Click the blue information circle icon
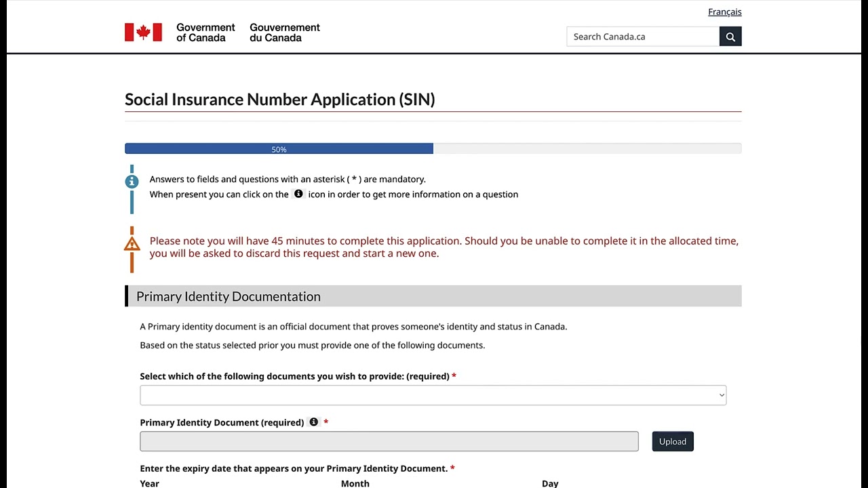This screenshot has width=868, height=488. coord(132,182)
